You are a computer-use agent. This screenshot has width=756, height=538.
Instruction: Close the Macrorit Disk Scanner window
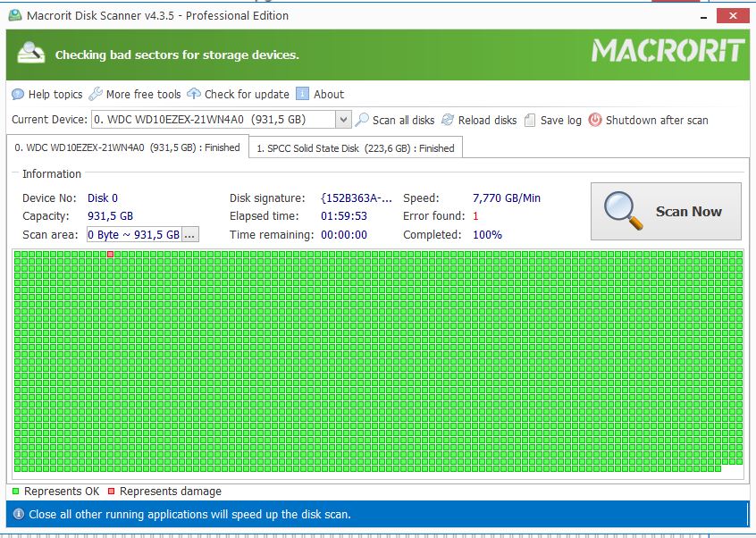[733, 15]
